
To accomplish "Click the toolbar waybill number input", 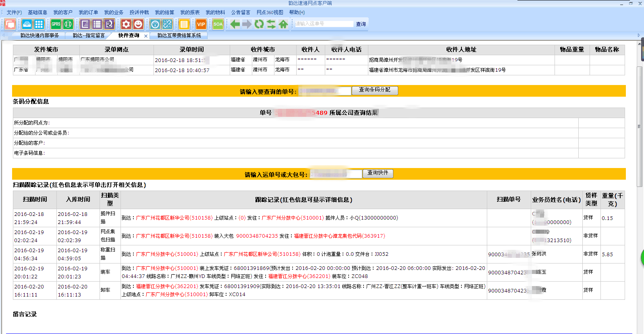I will (324, 24).
